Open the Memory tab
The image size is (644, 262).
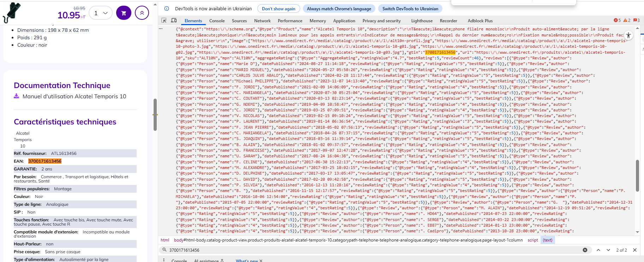(318, 21)
